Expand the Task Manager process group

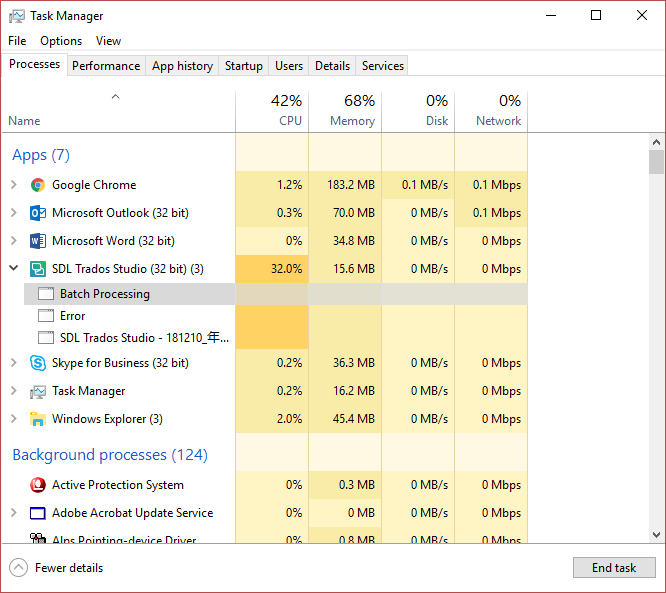[x=14, y=390]
